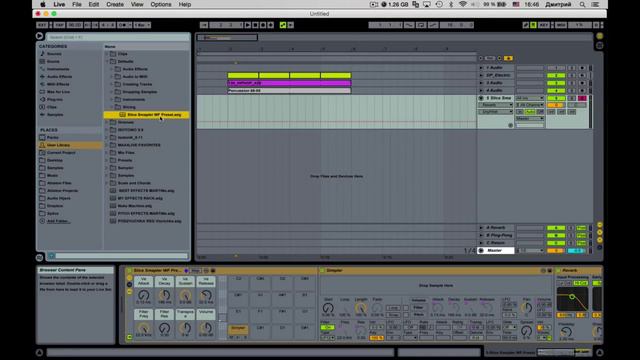Unfold the 1 Audio track
The image size is (640, 360).
point(481,68)
